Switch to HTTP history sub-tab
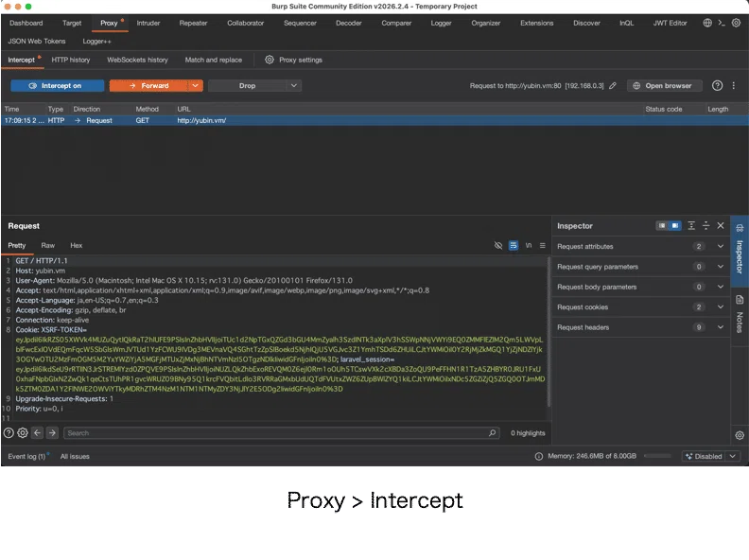The width and height of the screenshot is (749, 560). pos(71,60)
